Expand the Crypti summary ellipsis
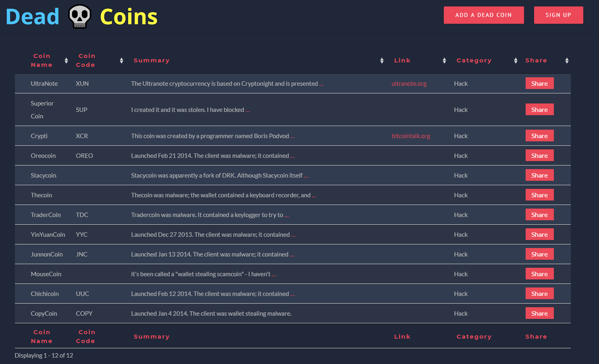The width and height of the screenshot is (599, 364). [x=292, y=136]
